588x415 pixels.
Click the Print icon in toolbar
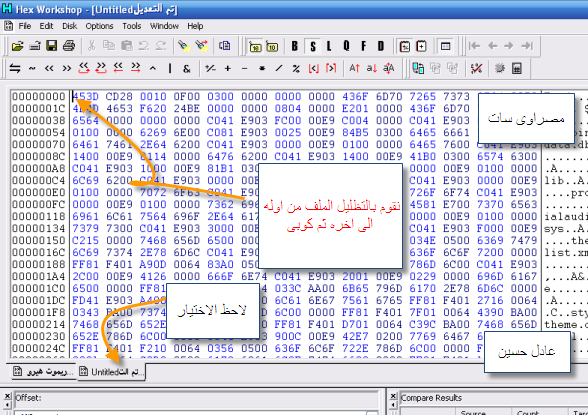coord(69,46)
